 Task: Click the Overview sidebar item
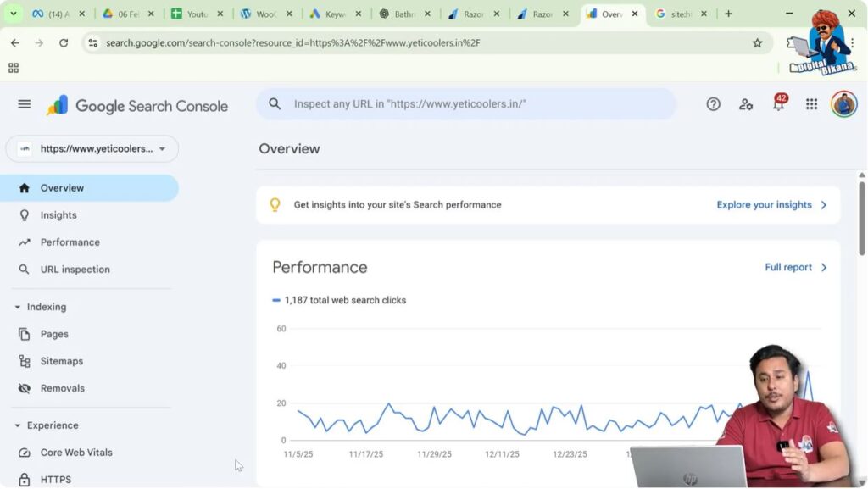tap(89, 188)
